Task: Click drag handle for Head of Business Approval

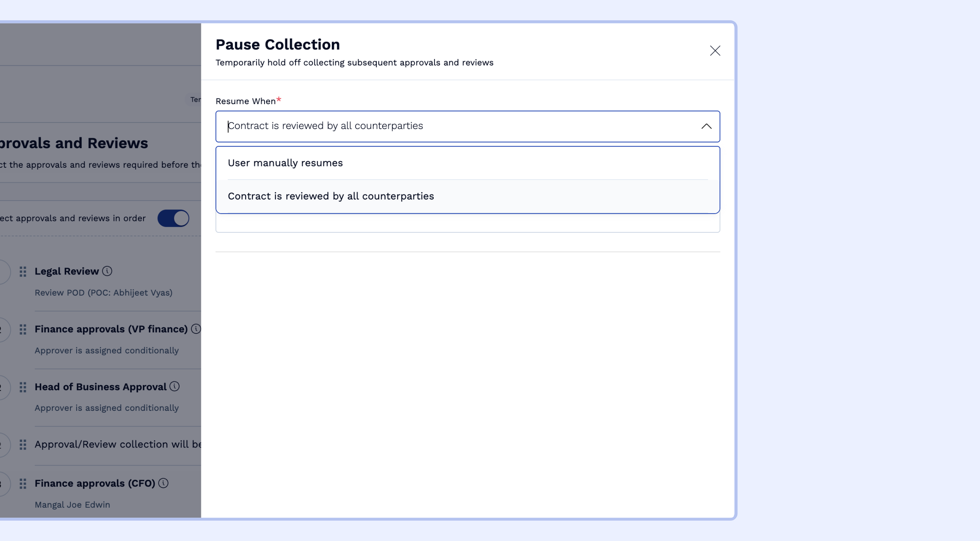Action: click(23, 387)
